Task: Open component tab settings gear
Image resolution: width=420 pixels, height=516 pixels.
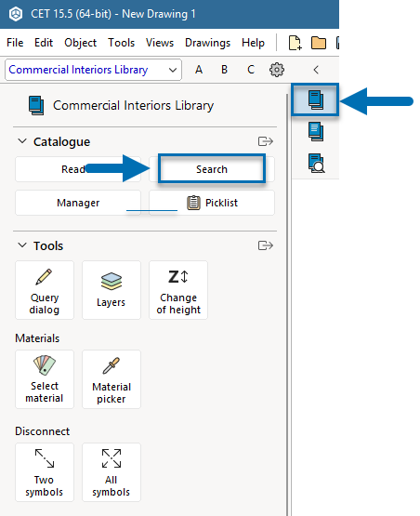Action: (277, 70)
